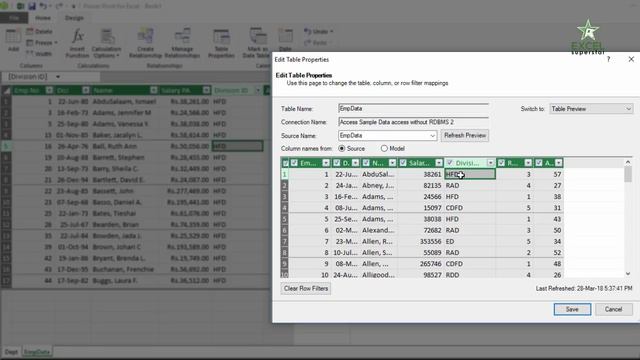Select the Model radio button
The image size is (640, 360).
[x=384, y=149]
